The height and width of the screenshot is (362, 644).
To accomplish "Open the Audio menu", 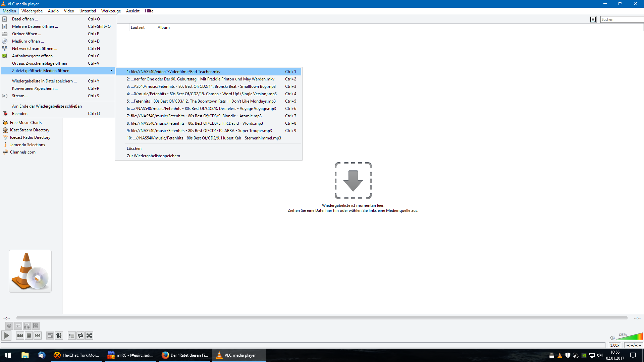I will coord(53,11).
